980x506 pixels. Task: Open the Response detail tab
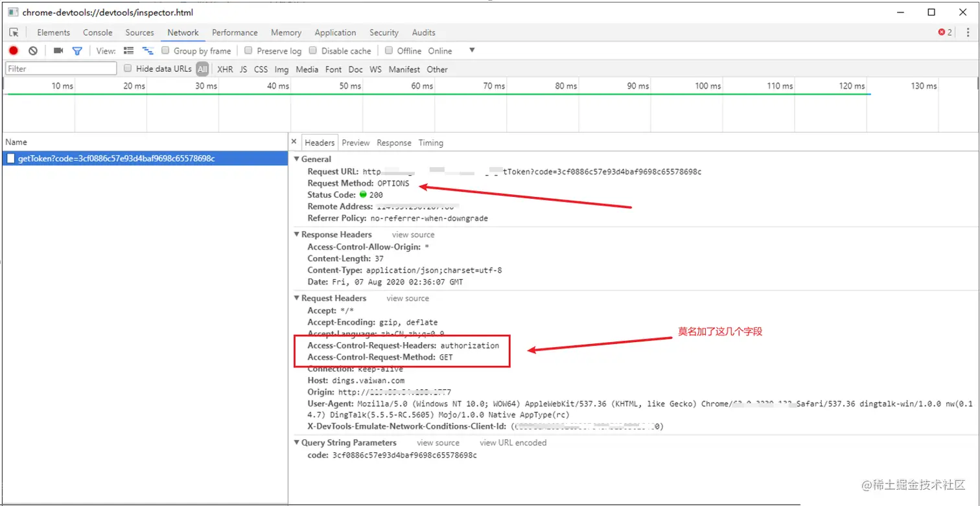tap(394, 143)
